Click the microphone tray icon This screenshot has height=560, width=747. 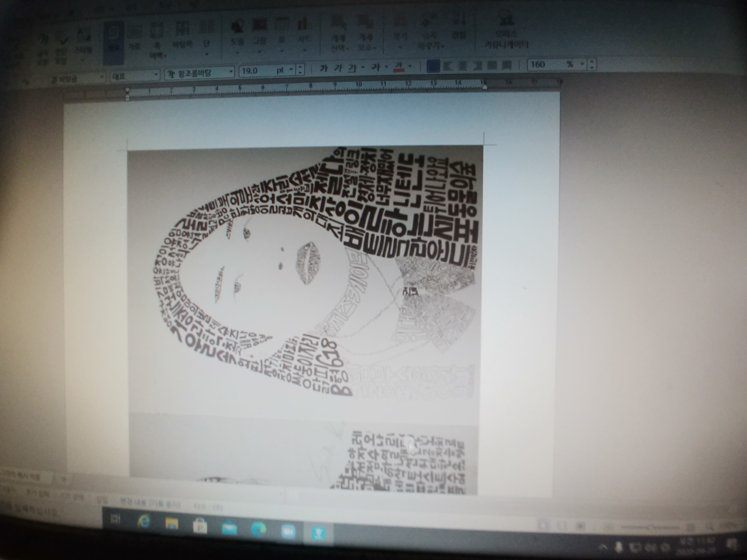(x=619, y=547)
